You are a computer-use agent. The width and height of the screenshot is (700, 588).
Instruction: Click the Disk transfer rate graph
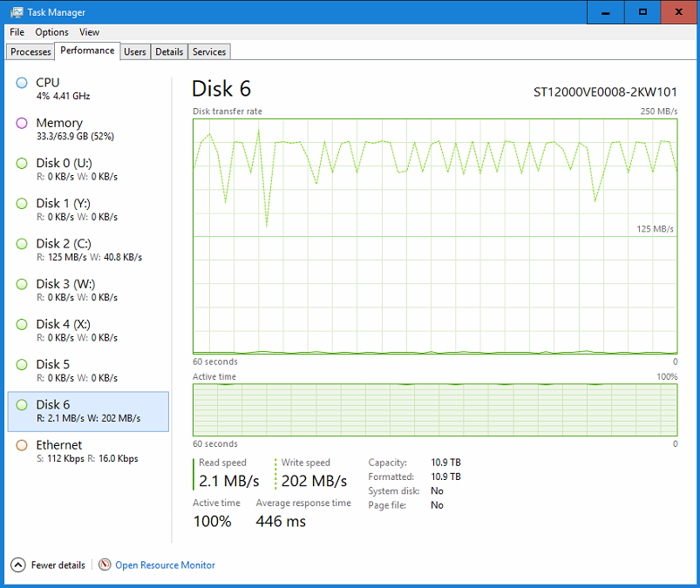[435, 236]
